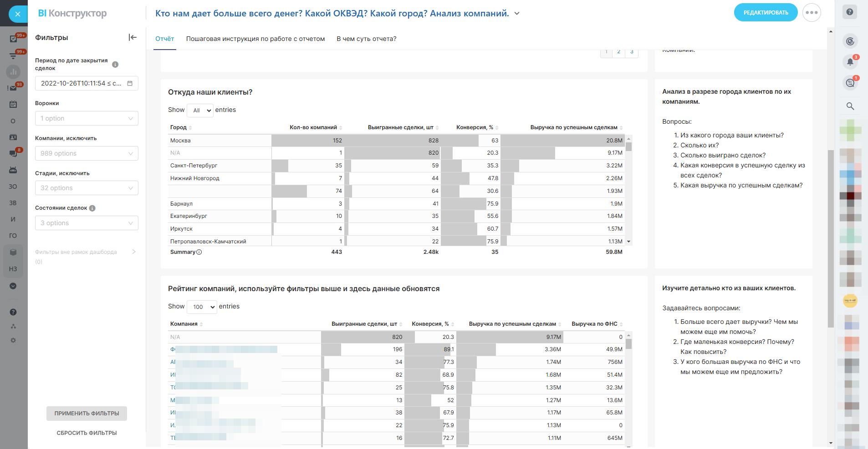Open the help question icon in left sidebar
868x449 pixels.
pos(13,312)
